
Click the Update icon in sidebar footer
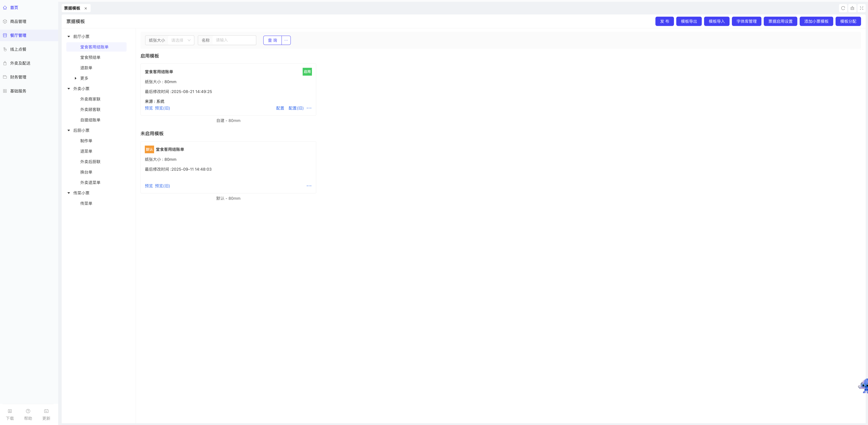click(46, 411)
